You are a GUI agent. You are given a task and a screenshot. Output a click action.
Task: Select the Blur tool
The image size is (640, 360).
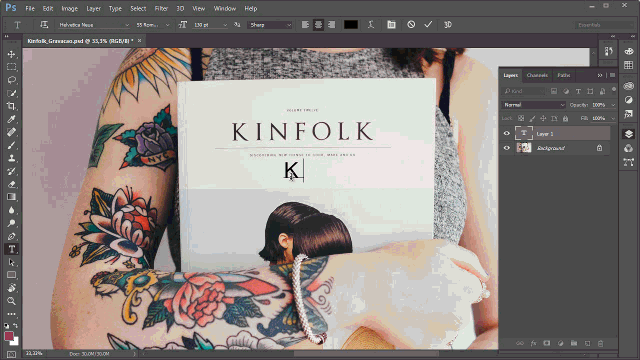[x=11, y=210]
